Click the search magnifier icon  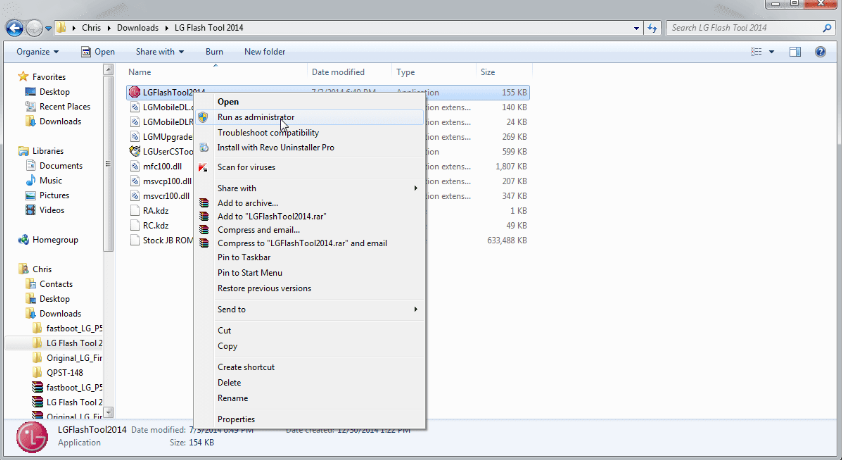(827, 28)
